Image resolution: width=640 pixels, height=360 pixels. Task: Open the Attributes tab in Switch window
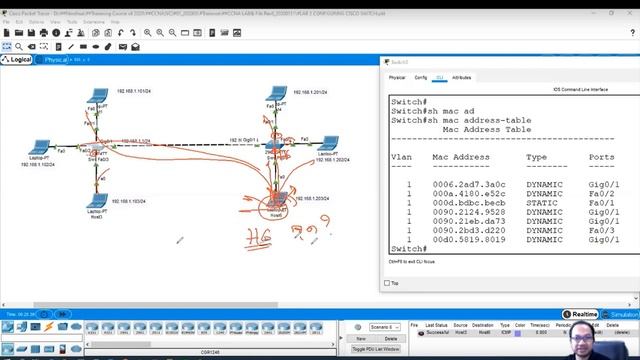[x=462, y=78]
